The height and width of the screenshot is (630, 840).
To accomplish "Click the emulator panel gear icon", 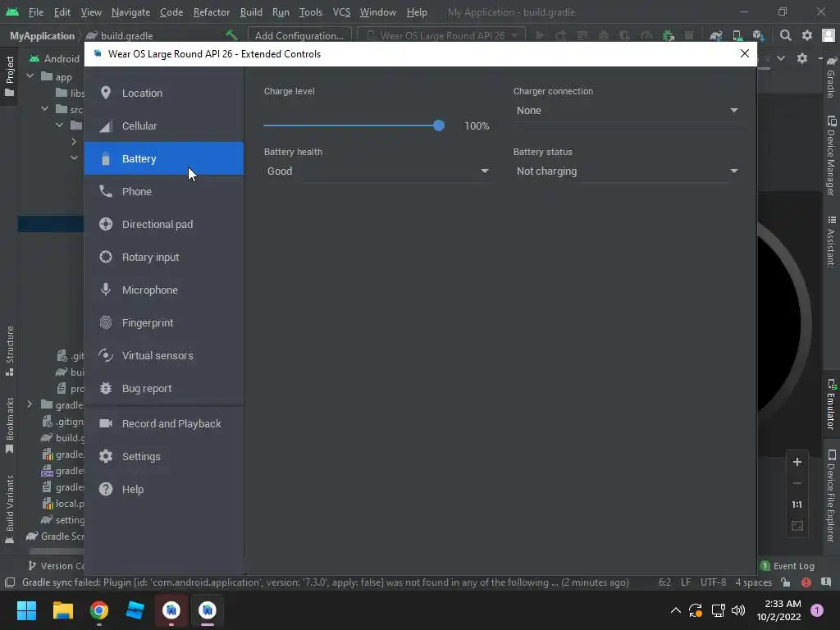I will 802,58.
